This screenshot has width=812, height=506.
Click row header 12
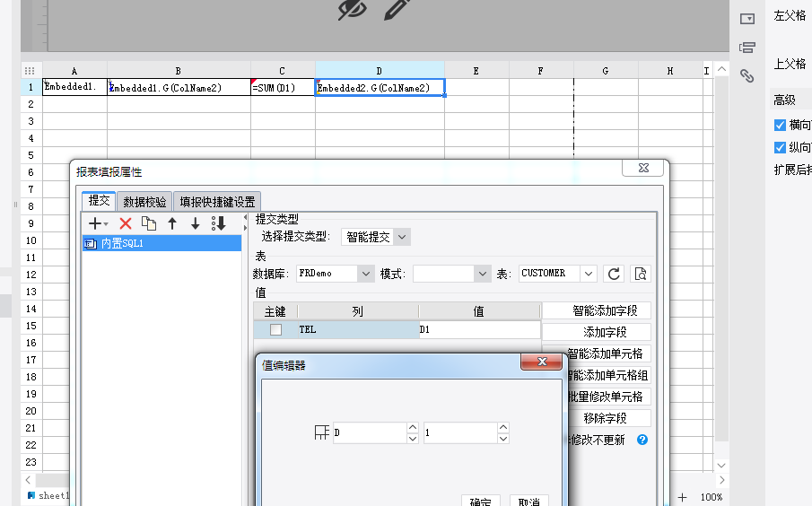pyautogui.click(x=31, y=275)
